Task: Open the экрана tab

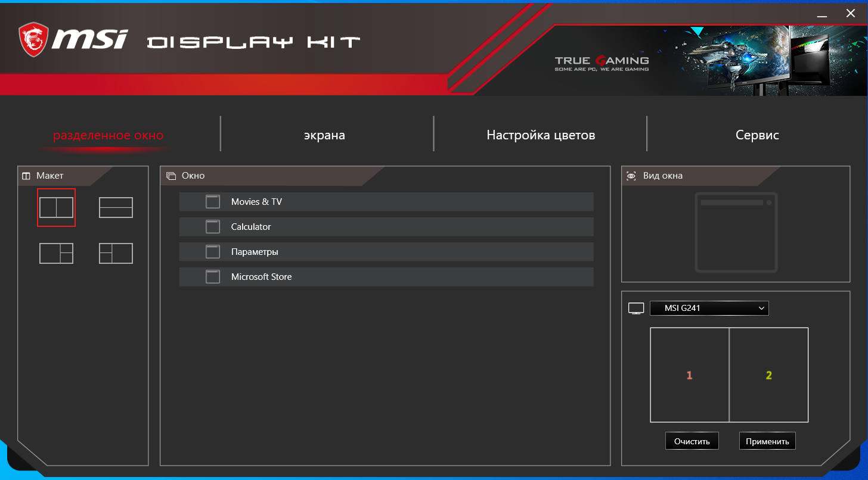Action: [x=325, y=135]
